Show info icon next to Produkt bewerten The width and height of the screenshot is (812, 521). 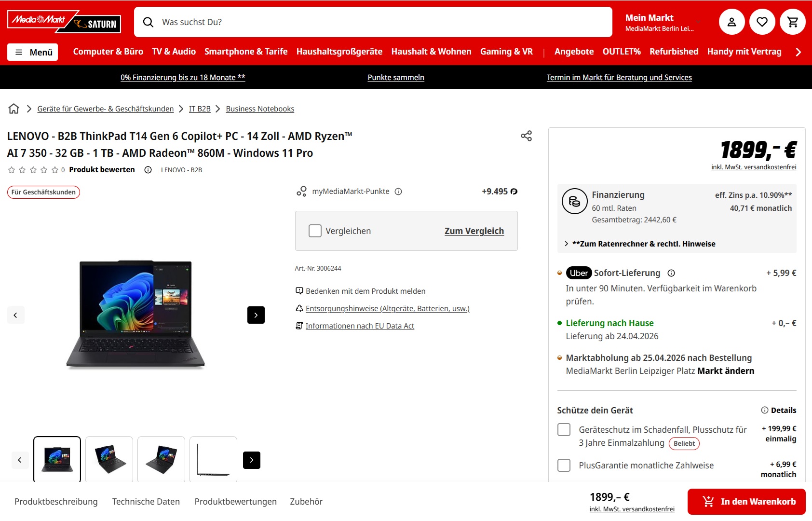point(148,170)
